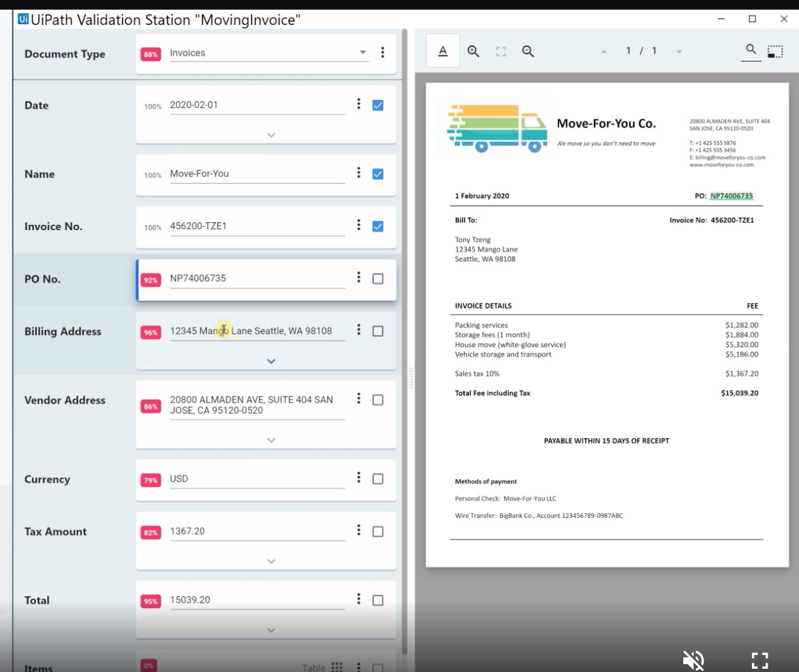Edit the Date value 2020-02-01
This screenshot has height=672, width=799.
click(x=257, y=105)
